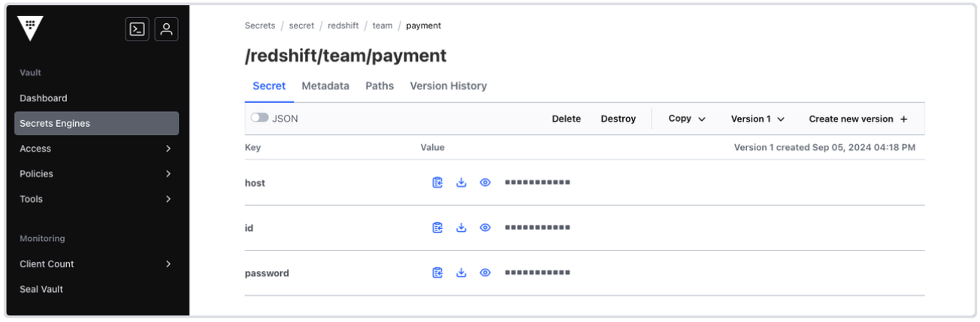980x322 pixels.
Task: Expand the Client Count sidebar menu
Action: tap(96, 263)
